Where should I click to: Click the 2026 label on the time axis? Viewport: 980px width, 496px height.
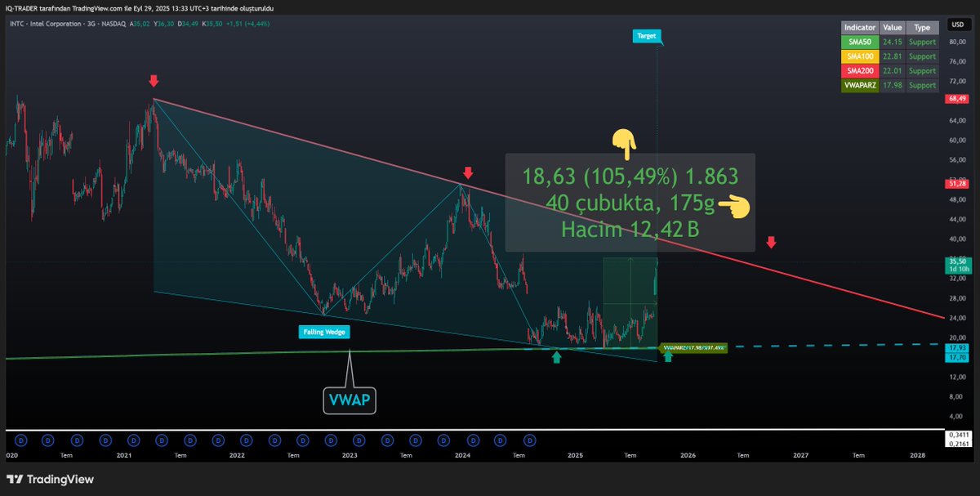pos(687,454)
